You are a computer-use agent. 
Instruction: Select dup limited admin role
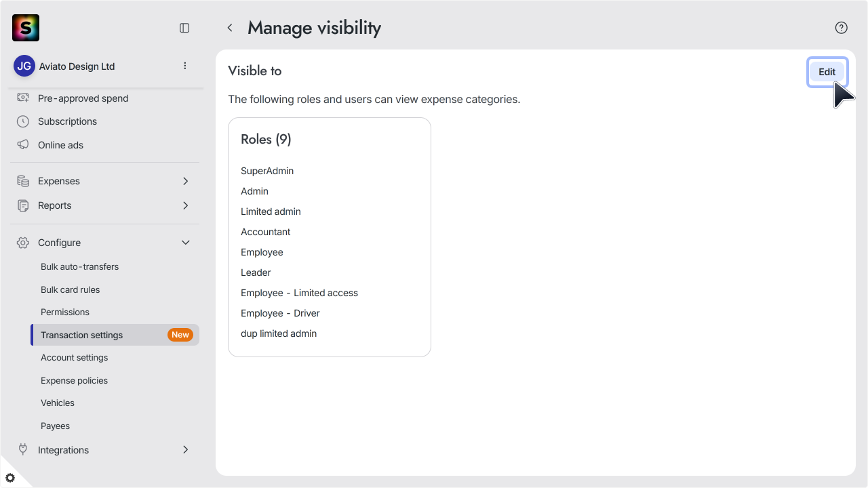click(279, 333)
